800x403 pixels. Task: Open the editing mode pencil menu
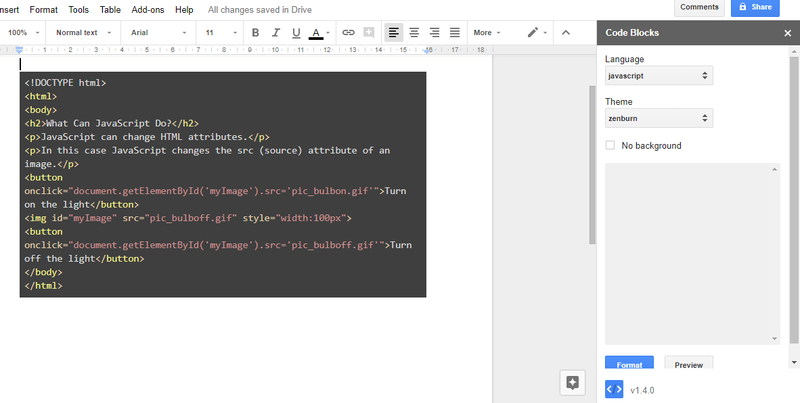537,33
